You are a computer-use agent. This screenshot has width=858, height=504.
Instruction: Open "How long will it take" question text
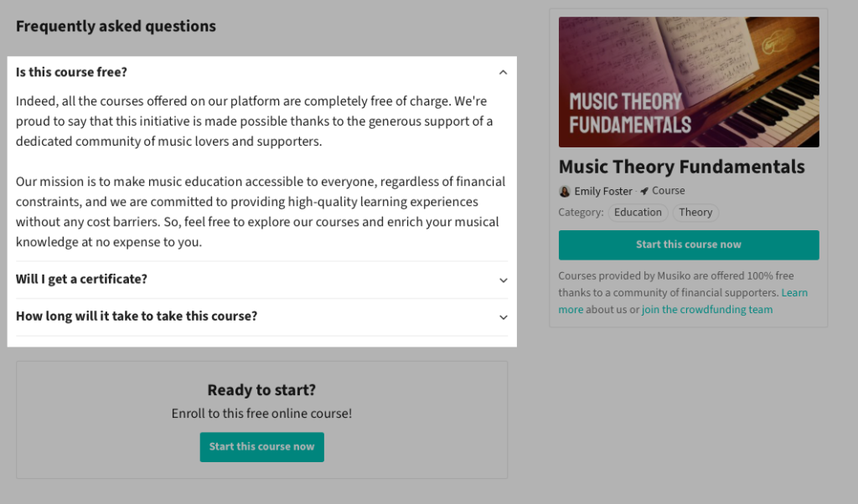coord(137,316)
